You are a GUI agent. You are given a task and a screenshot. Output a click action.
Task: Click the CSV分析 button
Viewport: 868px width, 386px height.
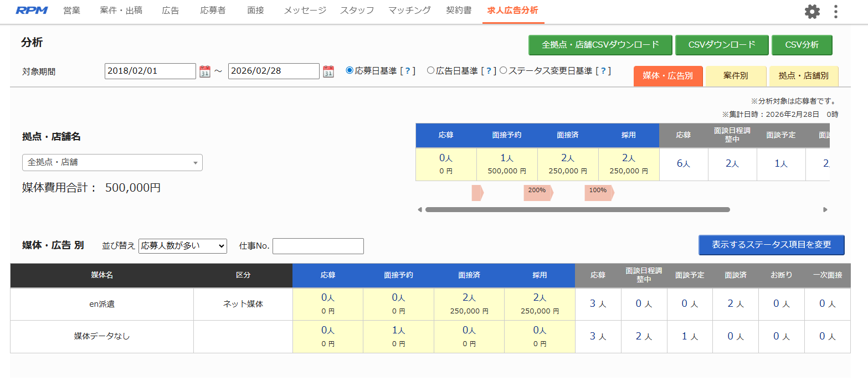[802, 45]
